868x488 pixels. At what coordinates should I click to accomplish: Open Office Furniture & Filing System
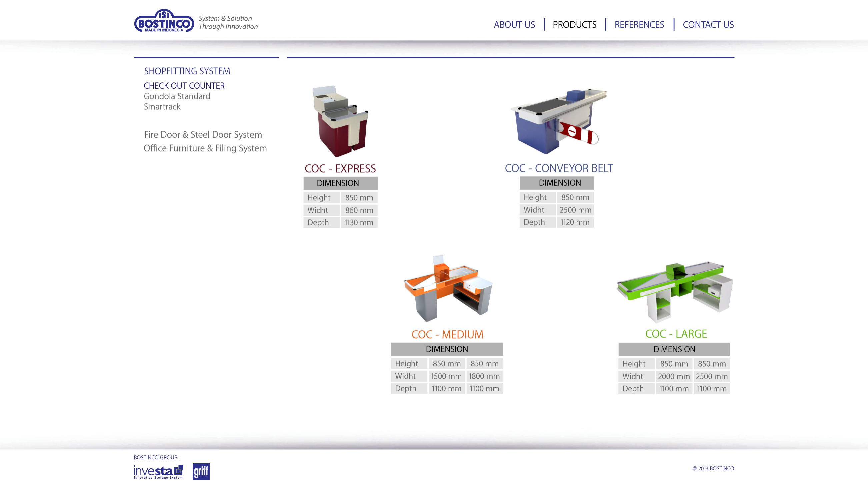[205, 148]
